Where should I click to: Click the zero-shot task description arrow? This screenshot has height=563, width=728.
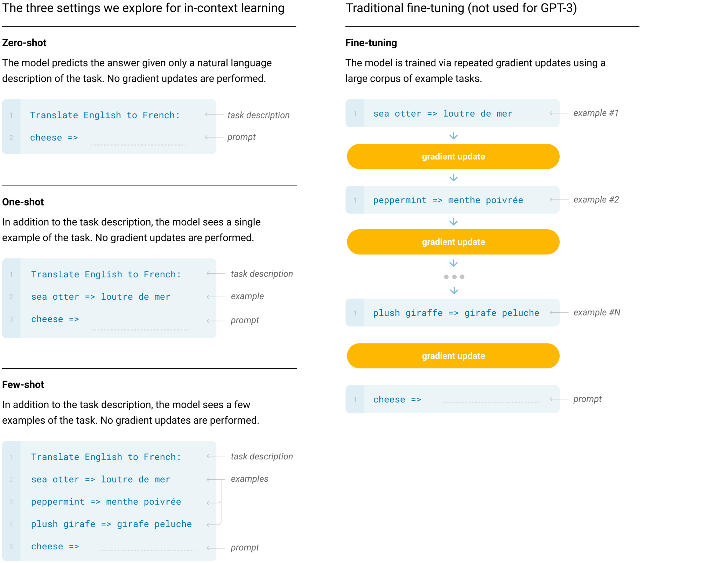point(214,114)
